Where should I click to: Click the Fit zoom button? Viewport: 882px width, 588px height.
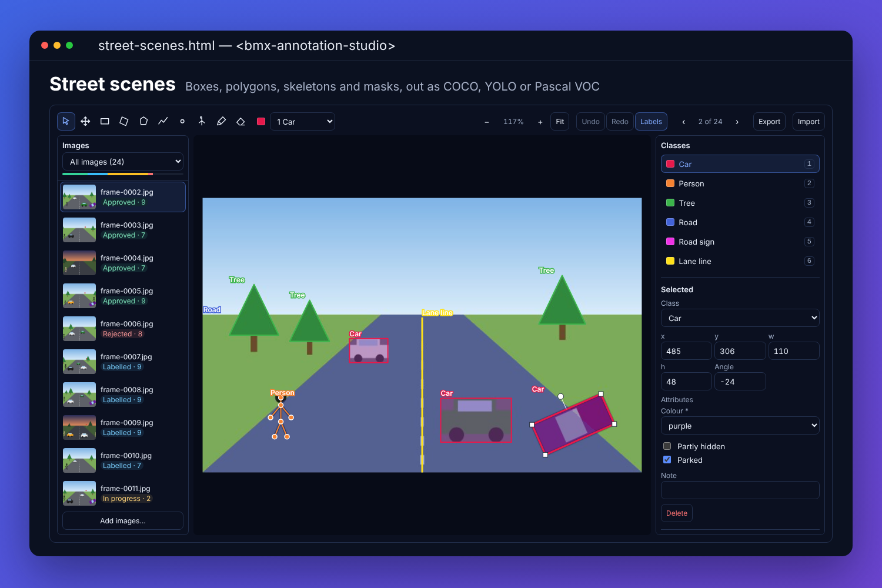560,122
